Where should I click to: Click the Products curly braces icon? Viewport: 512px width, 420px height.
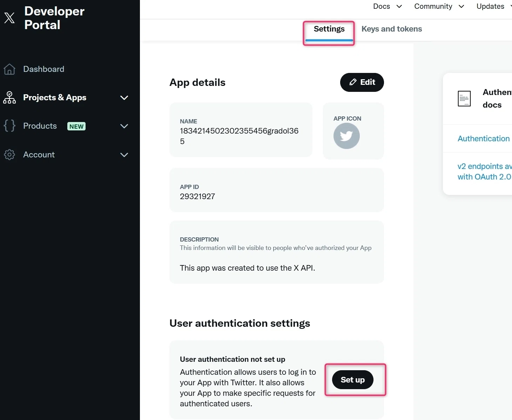coord(9,126)
